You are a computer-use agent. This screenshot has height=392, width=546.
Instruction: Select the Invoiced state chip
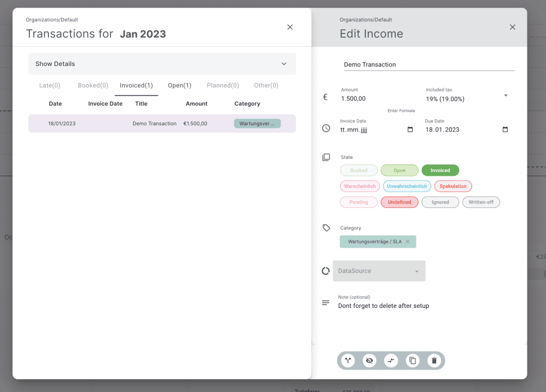[440, 170]
